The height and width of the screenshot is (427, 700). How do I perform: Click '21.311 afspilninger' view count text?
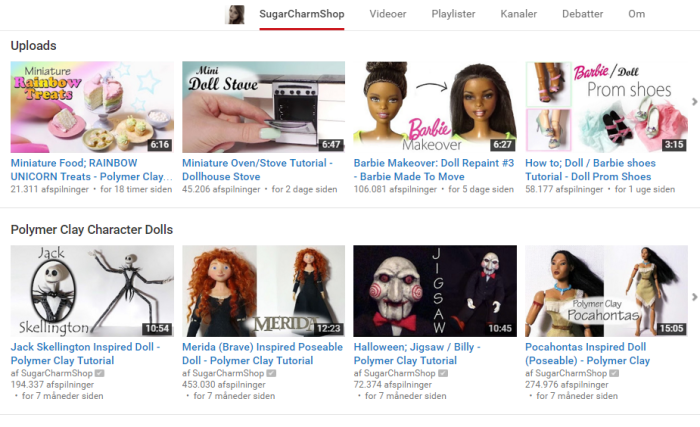tap(50, 189)
